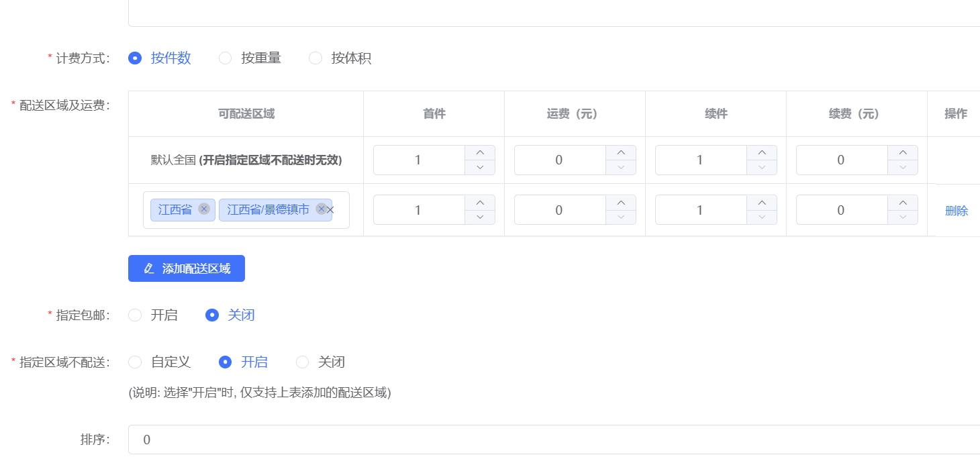The image size is (980, 459).
Task: Edit 续件 value in 江西省 row
Action: pos(700,210)
